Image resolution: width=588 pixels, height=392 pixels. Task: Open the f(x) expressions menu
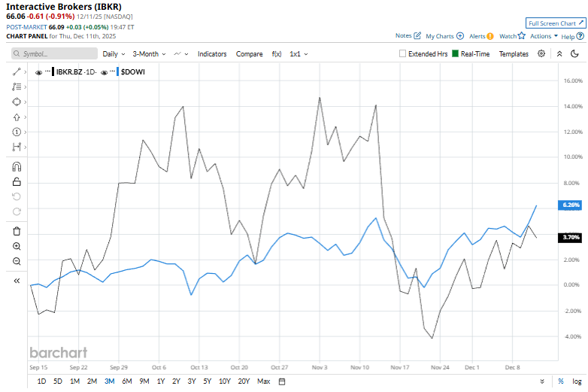(277, 54)
